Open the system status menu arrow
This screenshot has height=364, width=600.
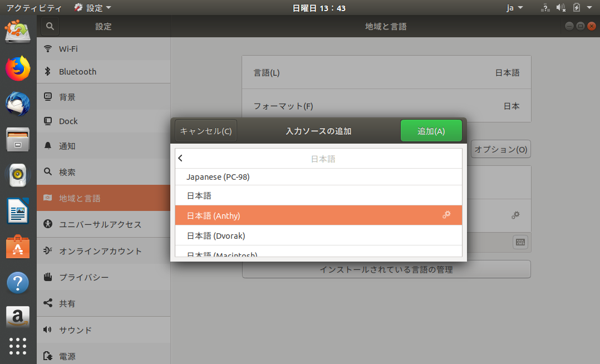click(589, 8)
